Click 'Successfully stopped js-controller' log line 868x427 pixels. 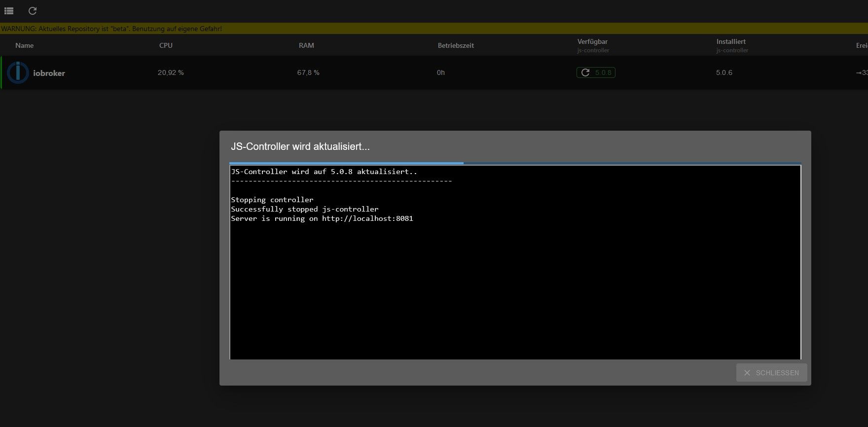tap(305, 209)
